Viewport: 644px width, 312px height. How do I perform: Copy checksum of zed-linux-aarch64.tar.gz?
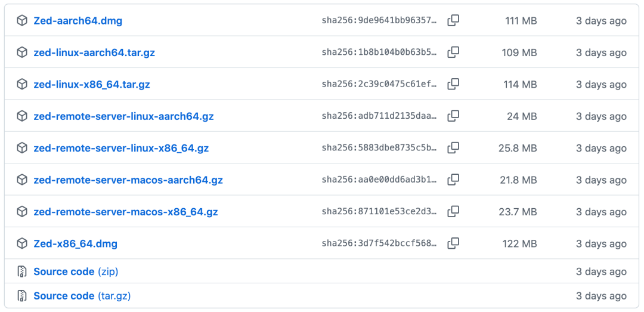coord(453,52)
